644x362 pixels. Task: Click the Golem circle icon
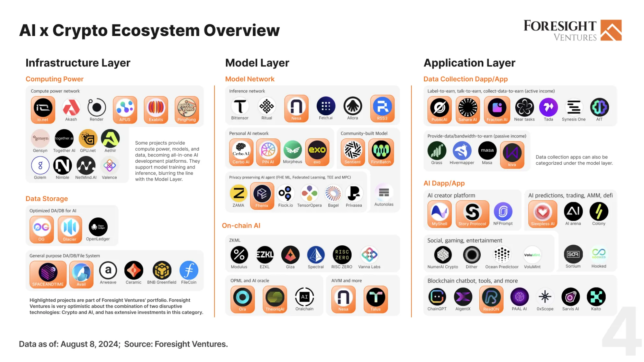click(x=40, y=165)
